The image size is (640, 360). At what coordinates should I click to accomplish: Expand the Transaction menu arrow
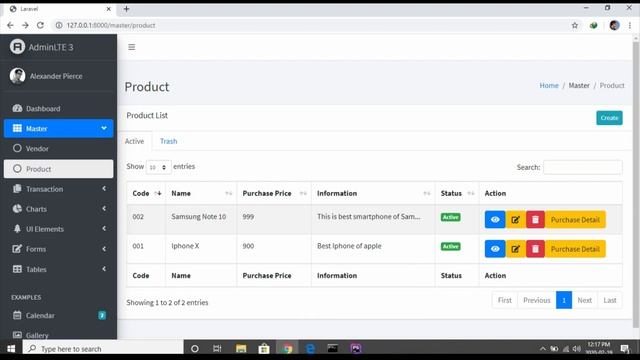[104, 189]
